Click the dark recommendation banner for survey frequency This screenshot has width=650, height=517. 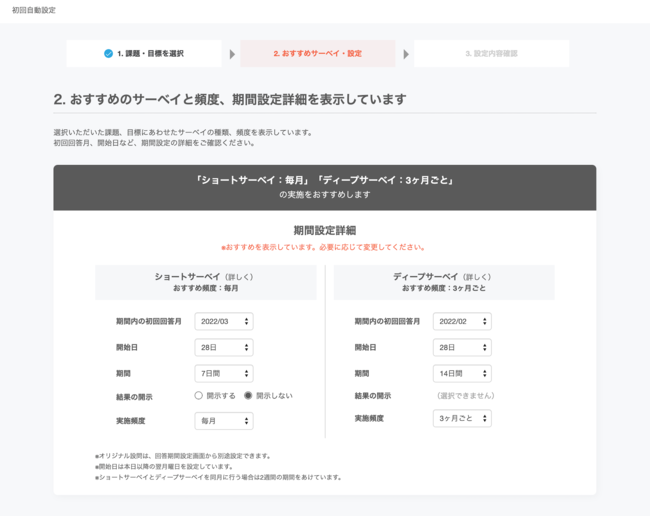(x=325, y=187)
